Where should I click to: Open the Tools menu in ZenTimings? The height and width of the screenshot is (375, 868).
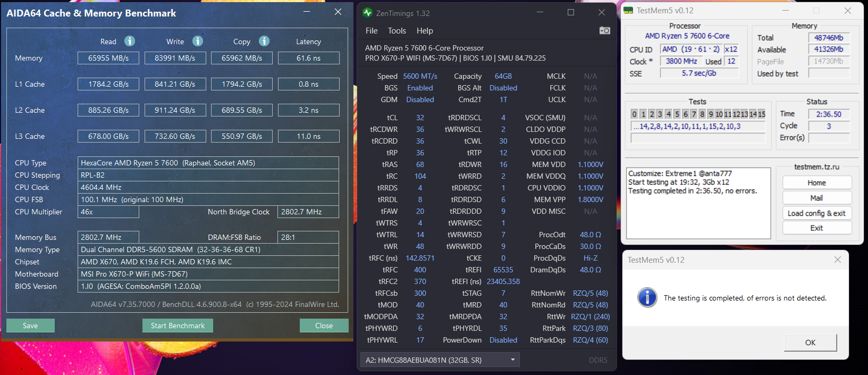tap(397, 31)
